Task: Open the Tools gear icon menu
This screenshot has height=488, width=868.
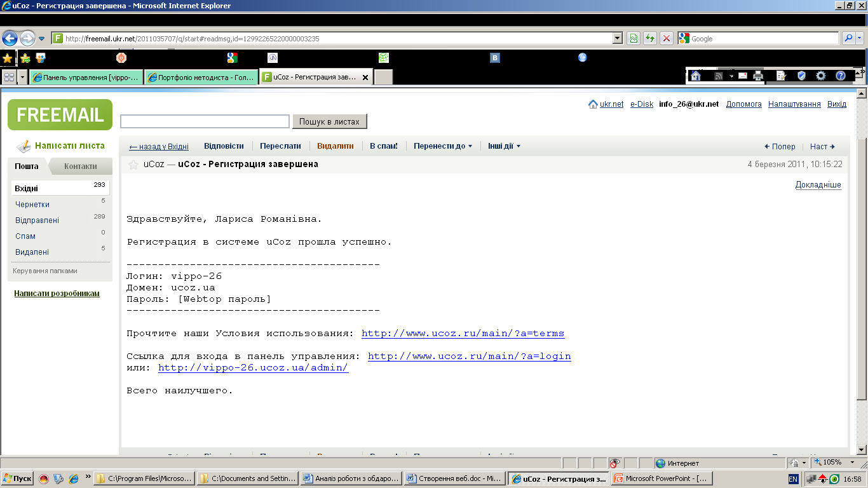Action: 821,76
